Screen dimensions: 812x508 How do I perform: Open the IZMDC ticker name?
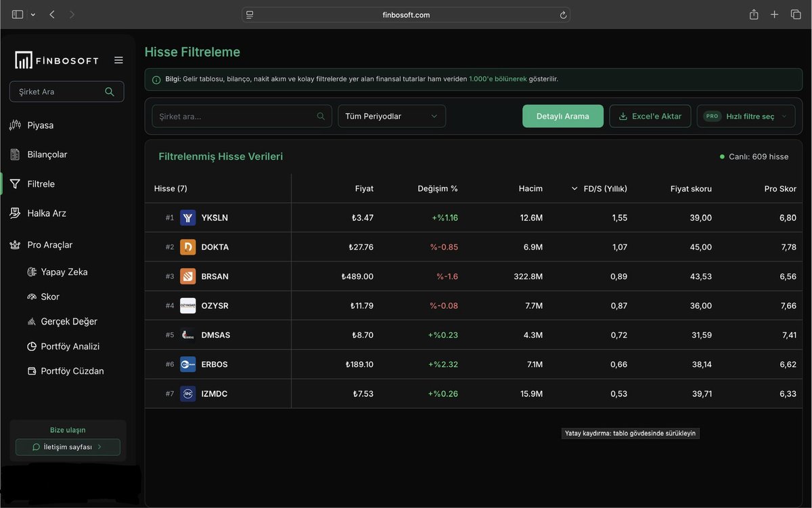(215, 394)
